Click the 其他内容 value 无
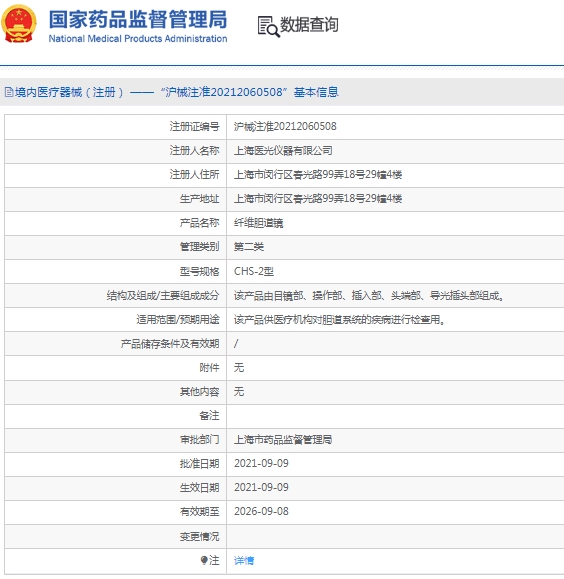564x579 pixels. (x=239, y=392)
